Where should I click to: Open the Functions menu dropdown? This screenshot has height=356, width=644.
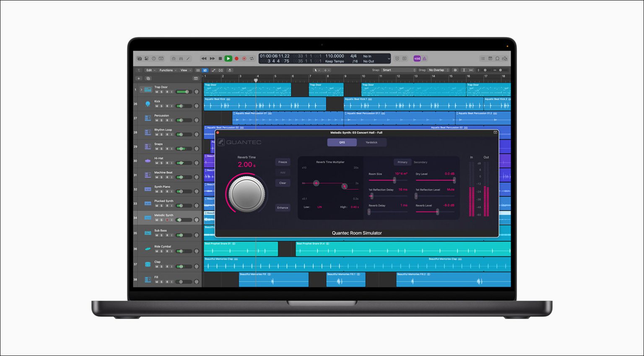pos(168,70)
